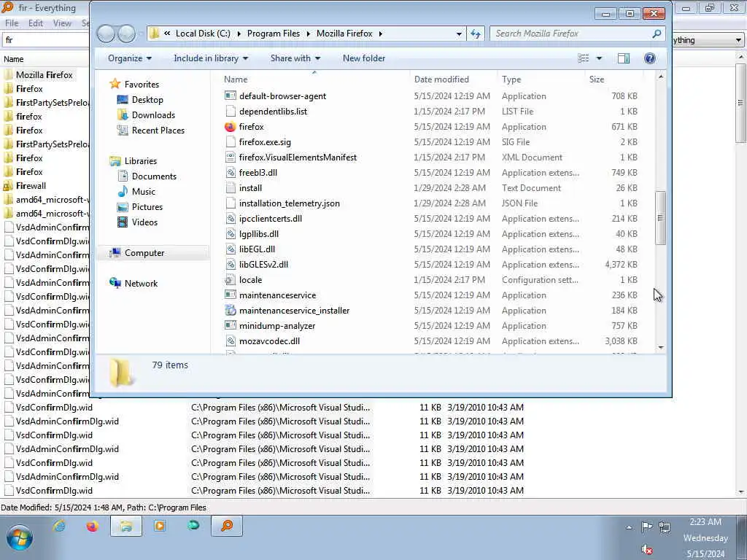Screen dimensions: 747x560
Task: Open Pictures library in sidebar
Action: (x=147, y=206)
